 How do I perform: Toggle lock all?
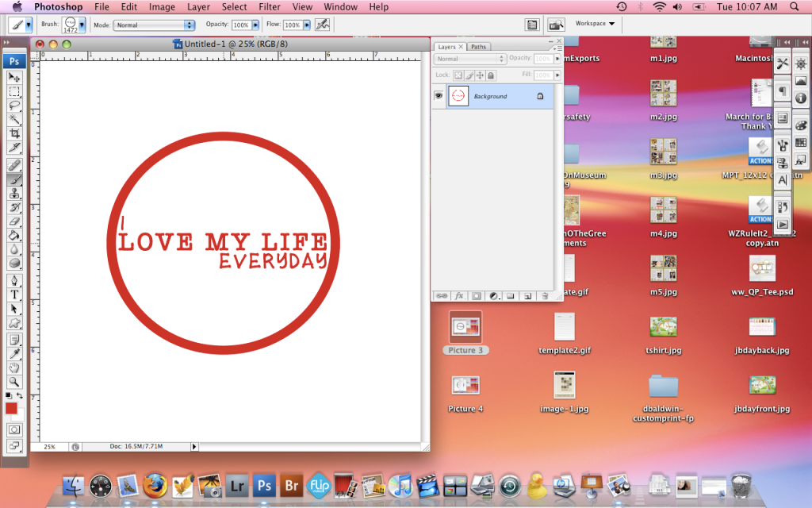tap(491, 75)
